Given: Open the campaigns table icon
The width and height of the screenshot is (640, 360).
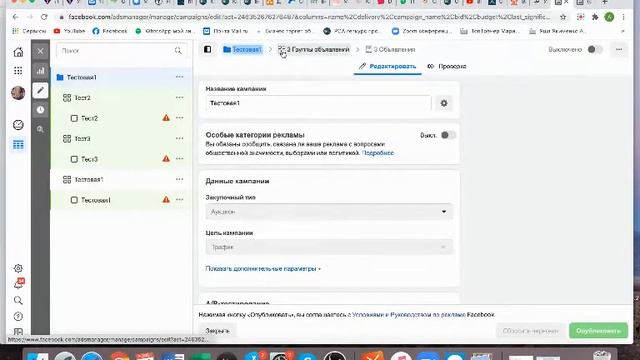Looking at the screenshot, I should coord(18,144).
